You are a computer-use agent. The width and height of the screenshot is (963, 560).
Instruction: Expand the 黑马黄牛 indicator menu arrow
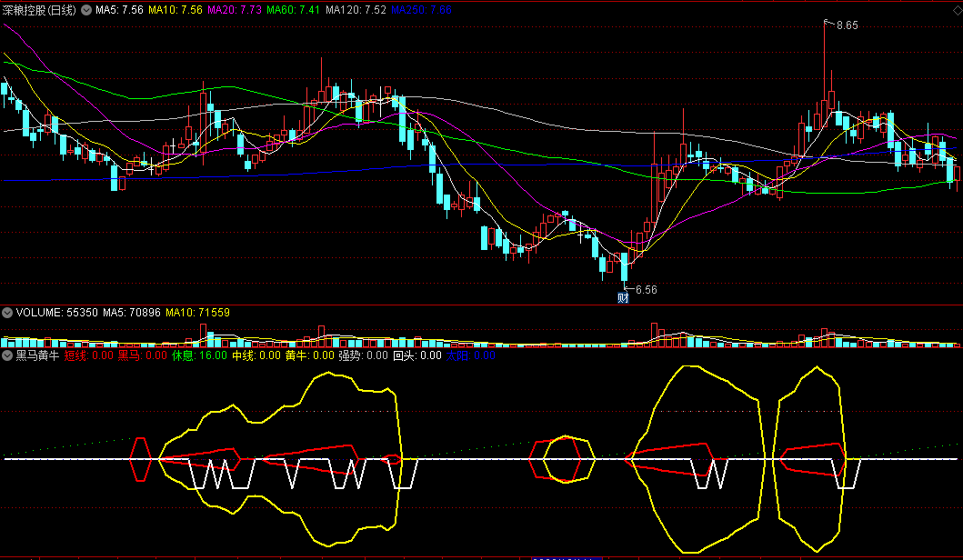tap(7, 355)
